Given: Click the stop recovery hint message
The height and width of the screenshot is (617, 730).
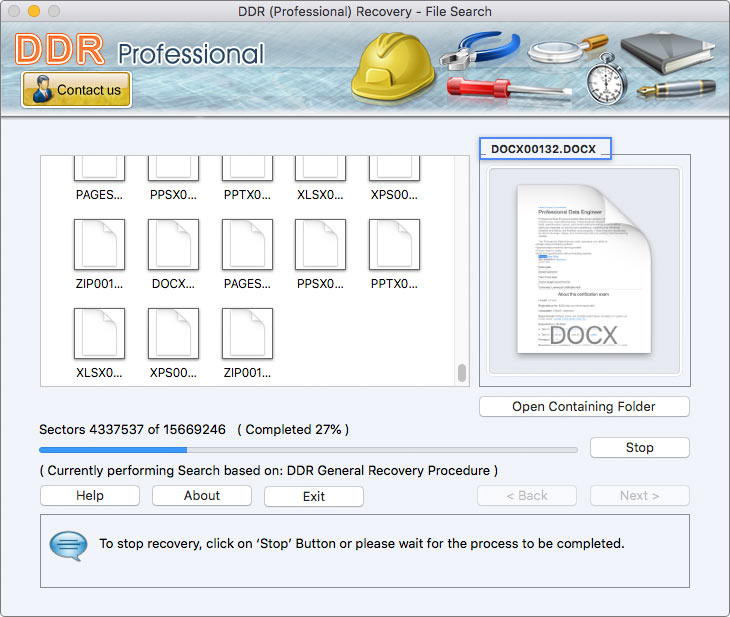Looking at the screenshot, I should [x=362, y=543].
